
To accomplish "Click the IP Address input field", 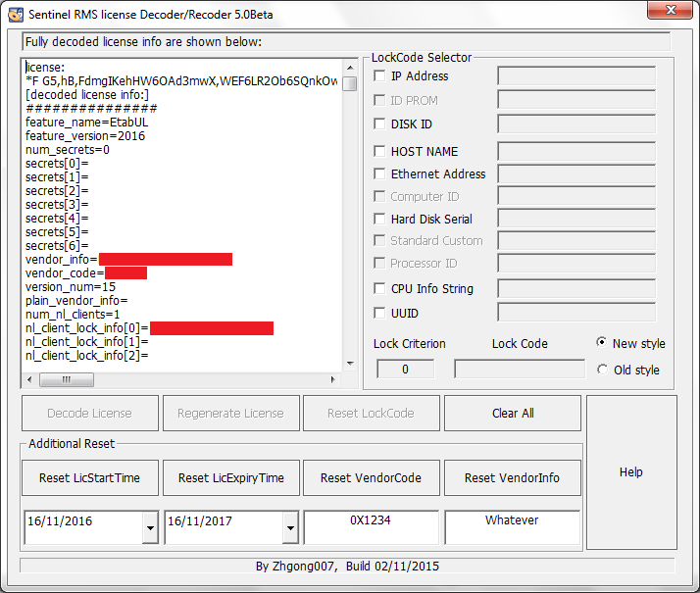I will (x=576, y=75).
